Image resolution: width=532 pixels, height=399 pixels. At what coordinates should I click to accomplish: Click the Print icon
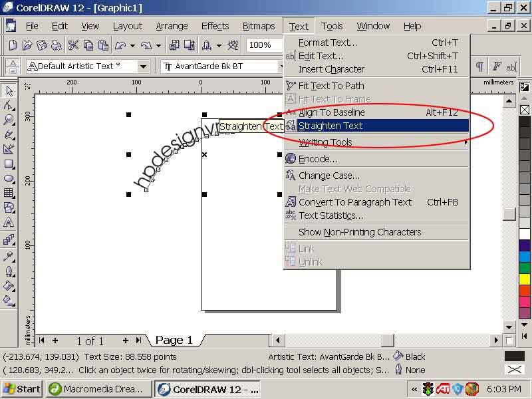(x=57, y=45)
